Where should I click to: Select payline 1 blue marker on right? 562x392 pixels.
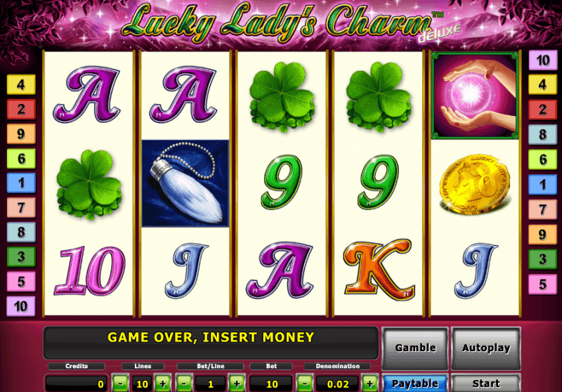tap(542, 185)
